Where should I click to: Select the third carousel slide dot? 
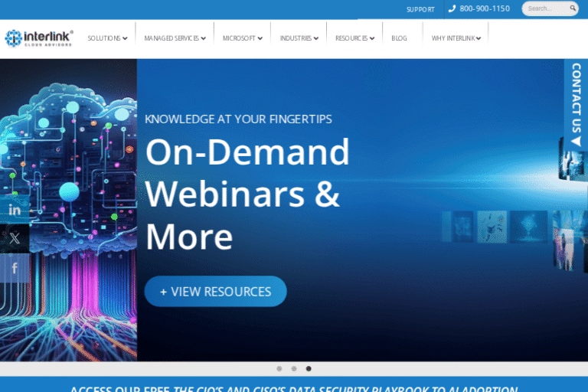(x=309, y=368)
